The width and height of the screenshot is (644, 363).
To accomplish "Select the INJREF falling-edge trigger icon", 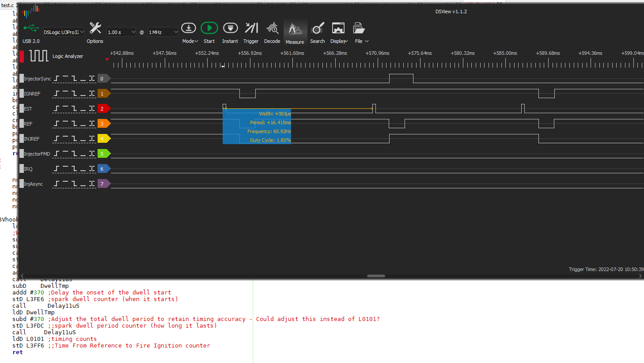I will pos(74,138).
